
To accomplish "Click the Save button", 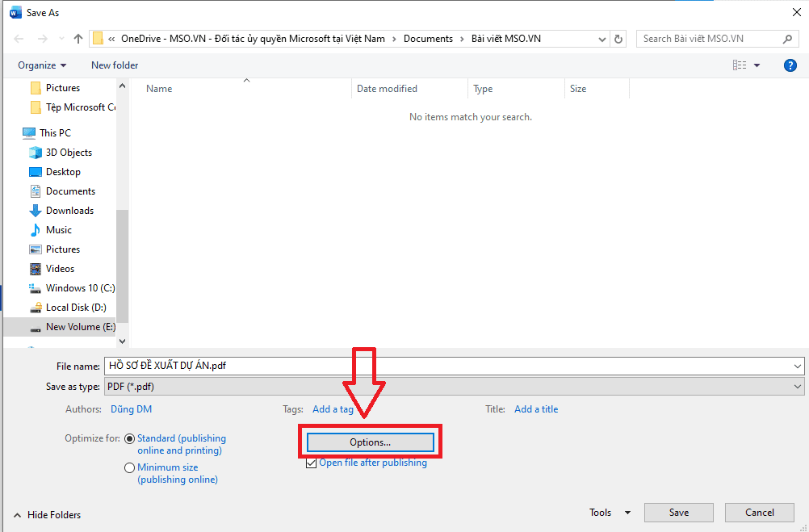I will pos(678,513).
